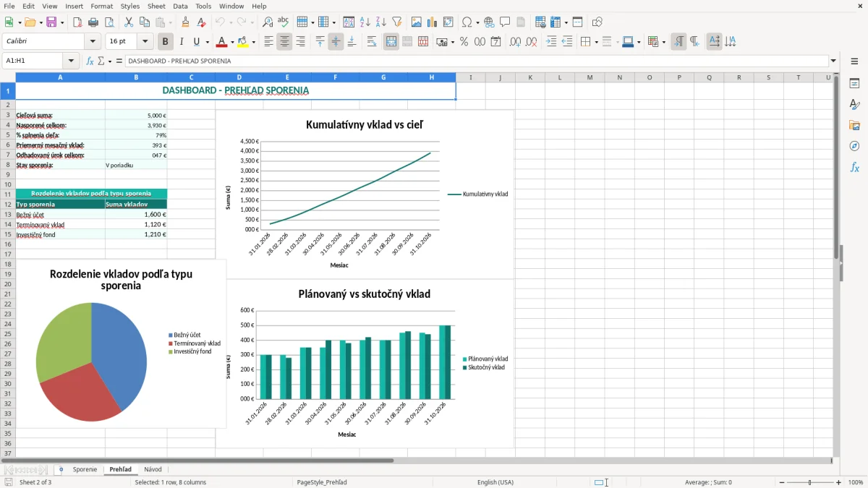Screen dimensions: 868x488
Task: Open the Tools menu
Action: 203,6
